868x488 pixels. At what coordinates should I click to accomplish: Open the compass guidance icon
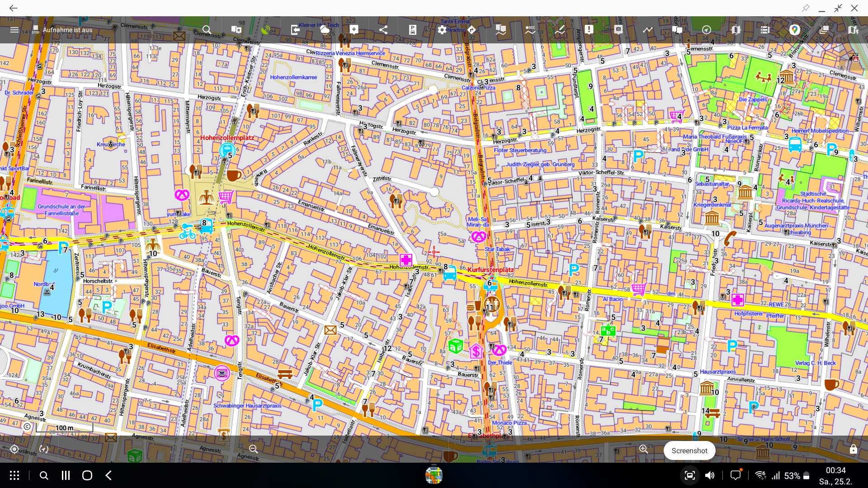706,30
